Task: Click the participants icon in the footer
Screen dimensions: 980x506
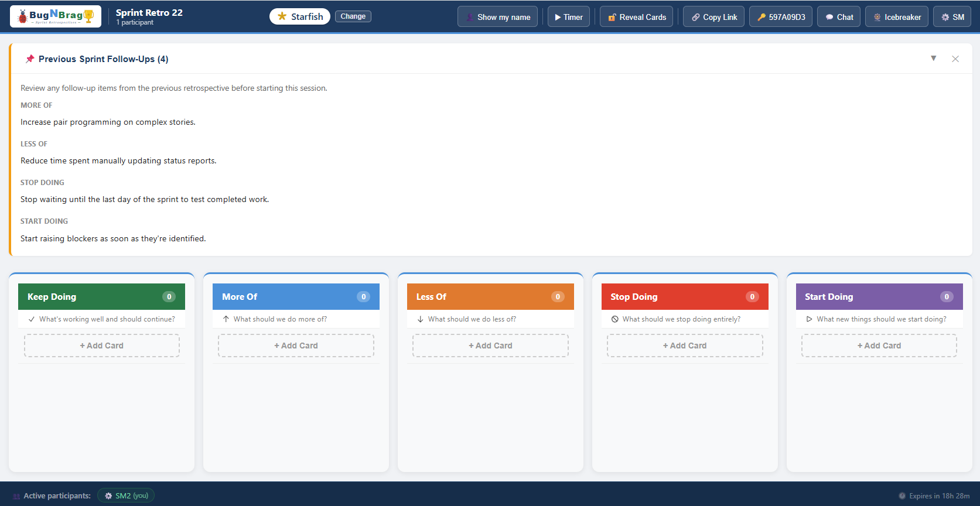Action: point(16,496)
